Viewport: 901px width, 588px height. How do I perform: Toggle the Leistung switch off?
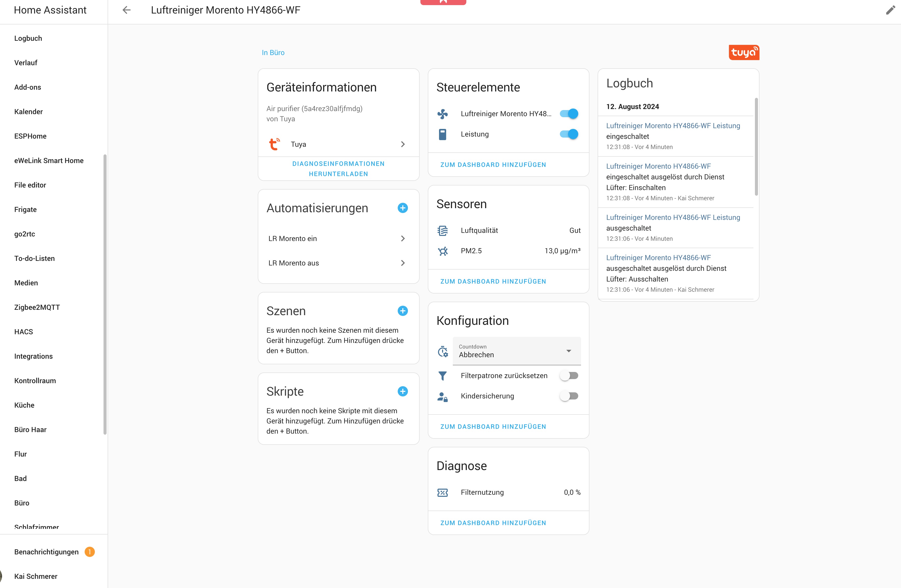coord(569,134)
